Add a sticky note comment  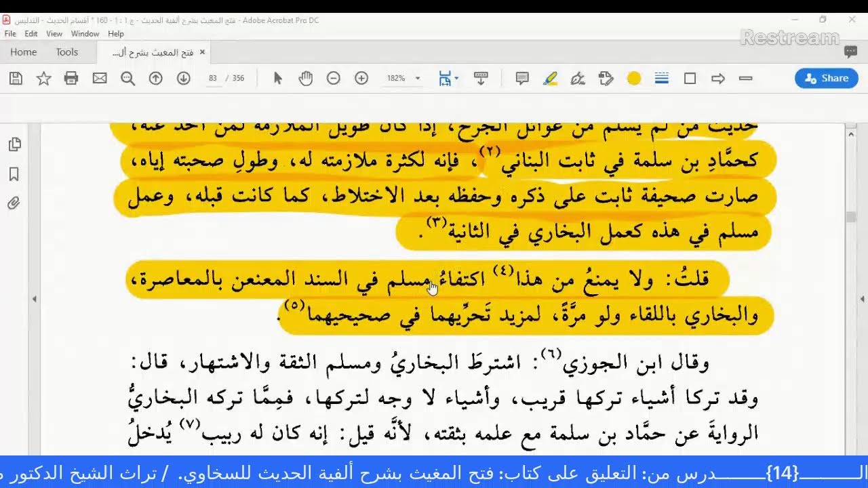coord(522,79)
